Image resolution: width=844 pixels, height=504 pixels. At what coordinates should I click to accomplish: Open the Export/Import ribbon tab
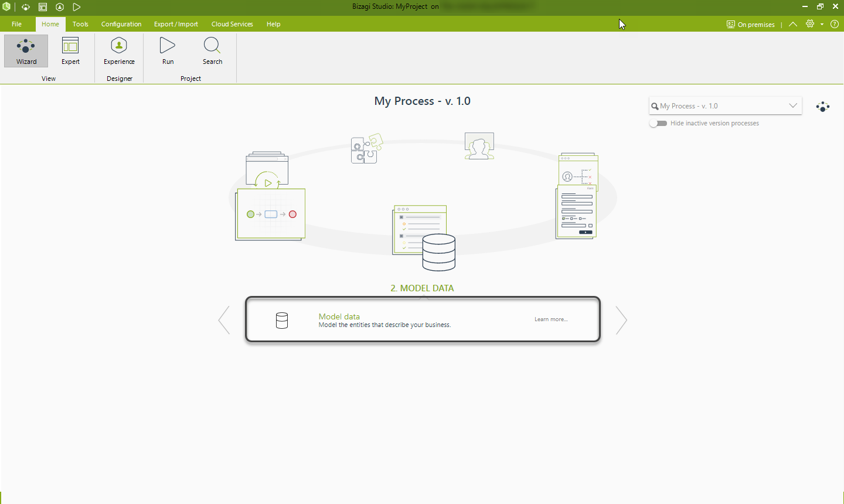[x=176, y=24]
